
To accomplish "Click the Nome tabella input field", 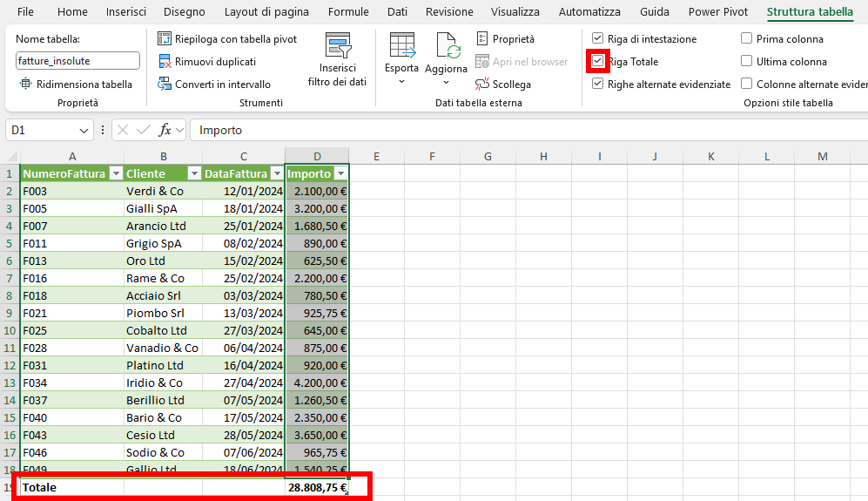I will (x=77, y=61).
